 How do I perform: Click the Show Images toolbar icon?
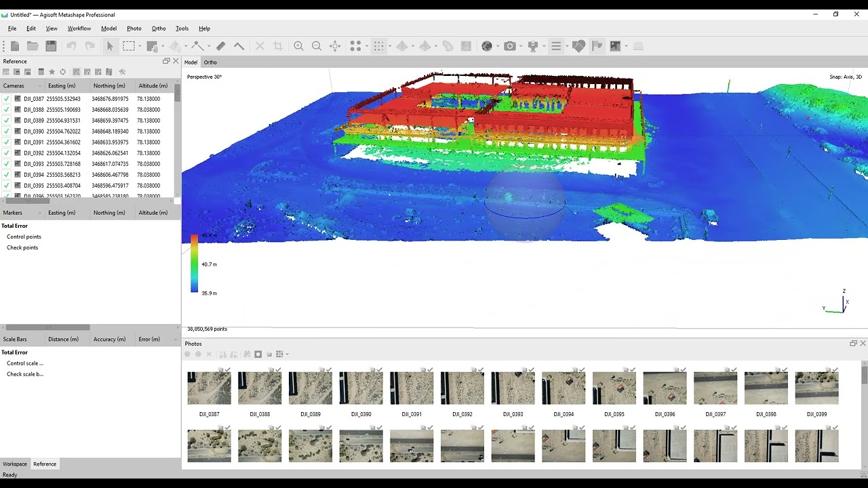[615, 46]
